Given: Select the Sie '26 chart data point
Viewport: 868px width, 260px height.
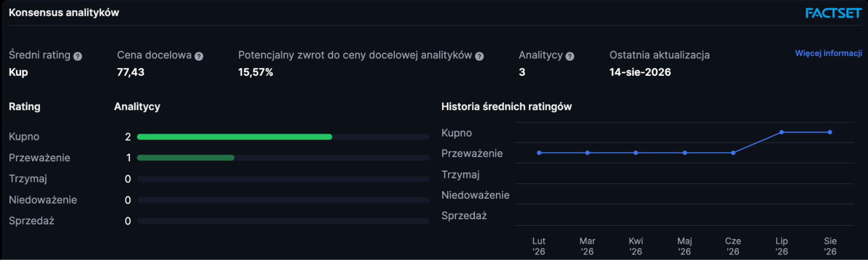Looking at the screenshot, I should tap(830, 132).
